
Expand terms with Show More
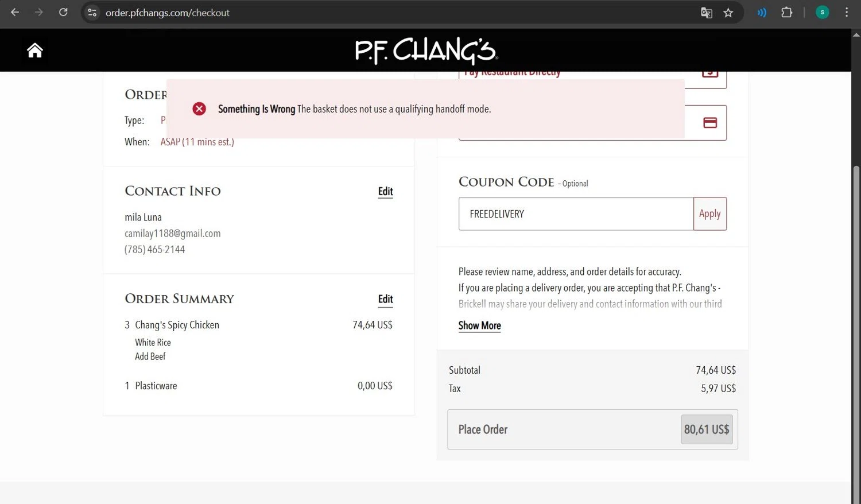click(479, 325)
